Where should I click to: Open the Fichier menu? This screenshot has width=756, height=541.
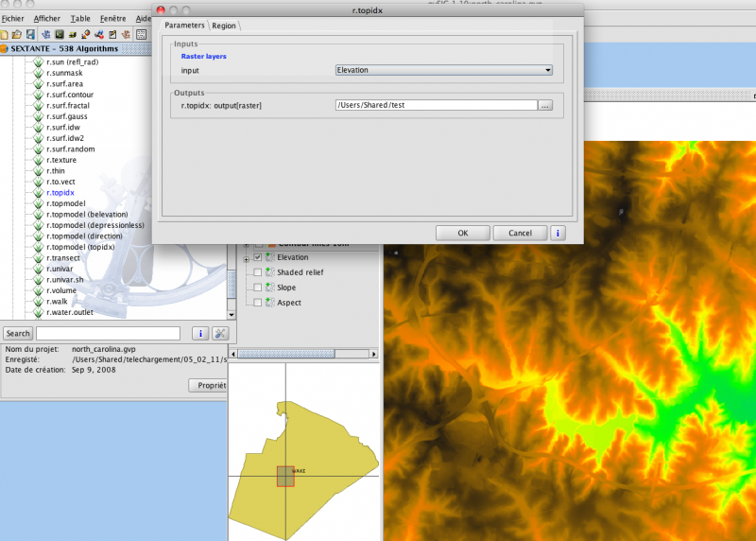pos(13,19)
